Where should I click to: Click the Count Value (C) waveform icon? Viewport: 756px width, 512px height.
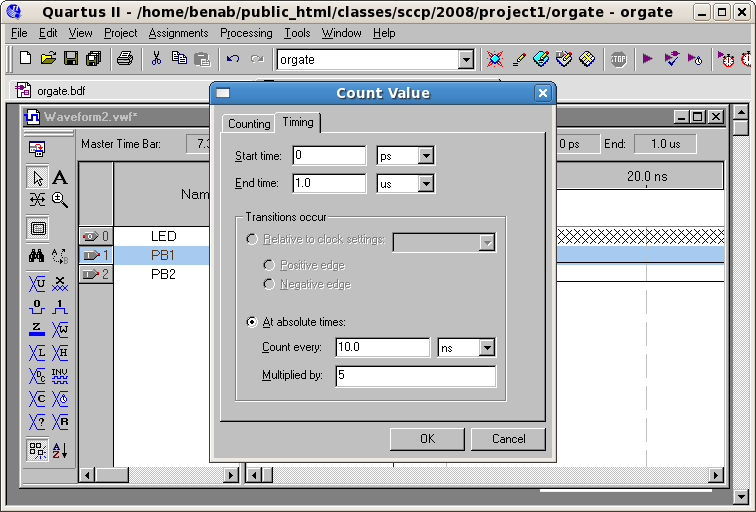(x=37, y=398)
